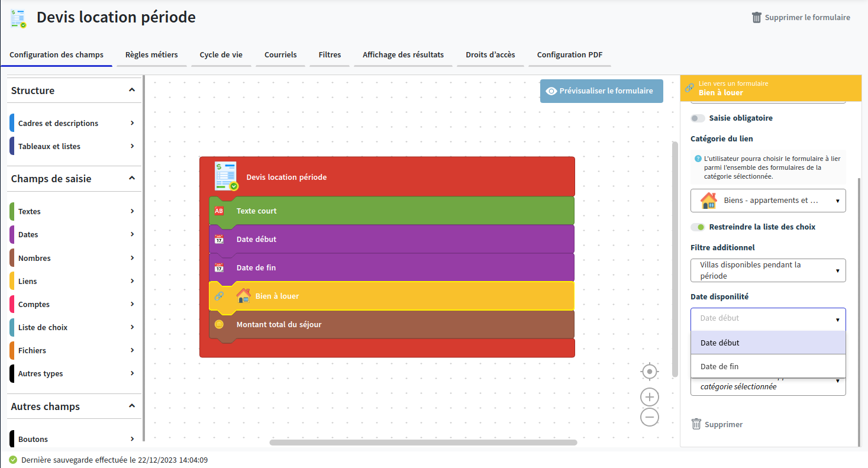Click the calendar icon on Date début block

219,240
